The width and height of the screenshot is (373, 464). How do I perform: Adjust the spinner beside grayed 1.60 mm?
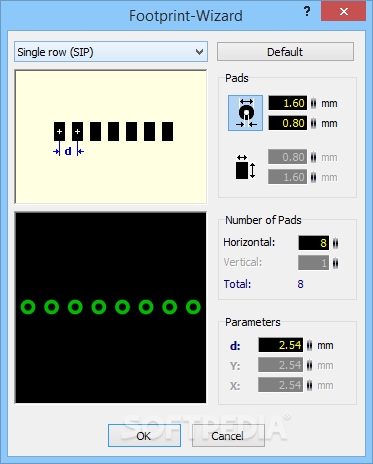(313, 177)
